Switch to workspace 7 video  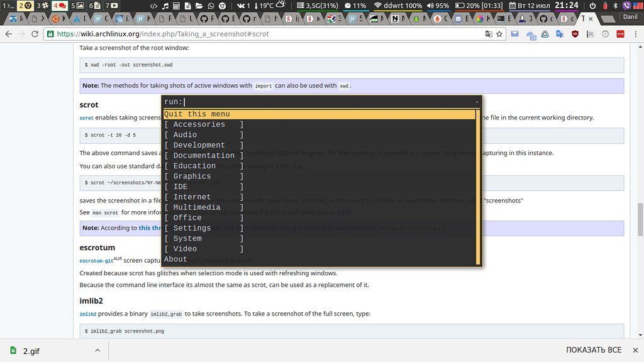click(x=112, y=5)
